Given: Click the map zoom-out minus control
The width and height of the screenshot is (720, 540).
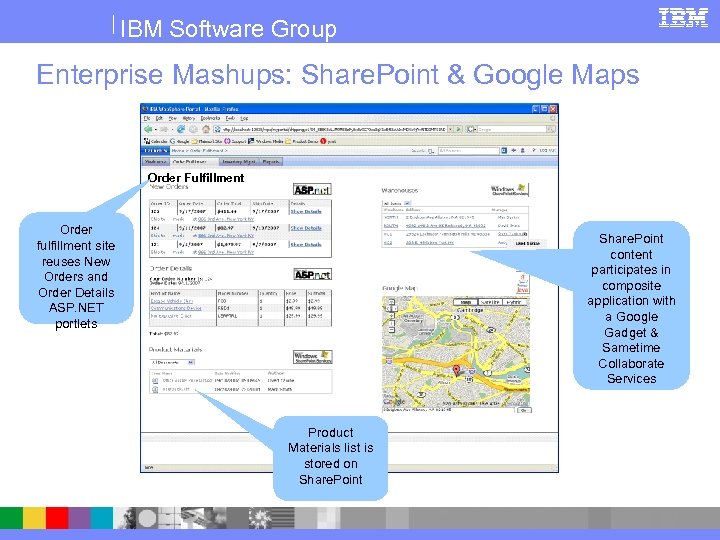Looking at the screenshot, I should [392, 330].
